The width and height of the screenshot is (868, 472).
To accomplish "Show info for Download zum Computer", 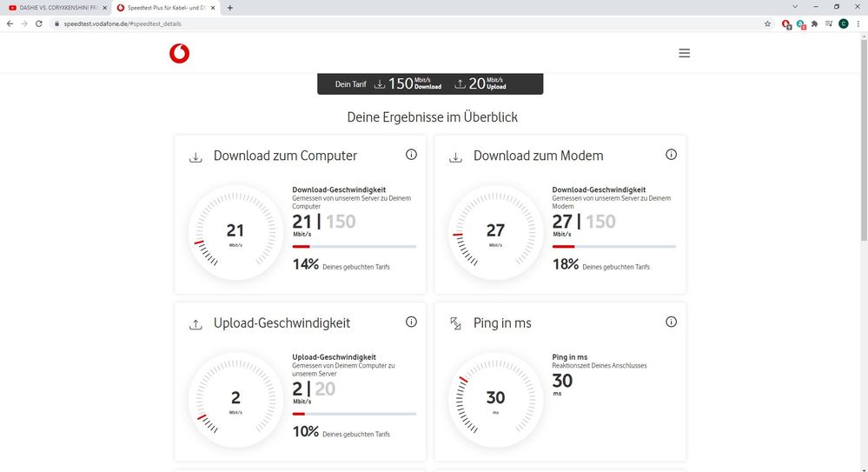I will (x=411, y=155).
